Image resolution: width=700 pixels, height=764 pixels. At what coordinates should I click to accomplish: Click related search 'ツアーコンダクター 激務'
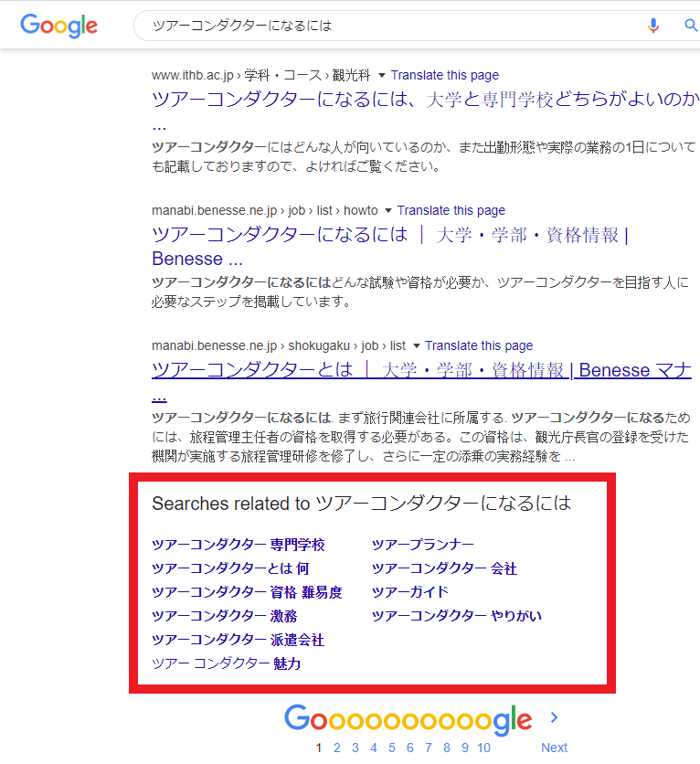pyautogui.click(x=225, y=616)
